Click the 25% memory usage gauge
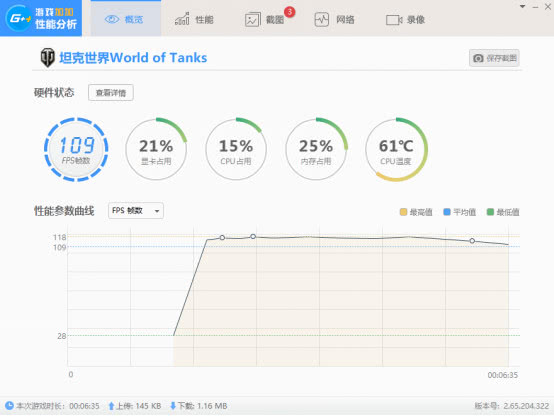554x416 pixels. 316,149
